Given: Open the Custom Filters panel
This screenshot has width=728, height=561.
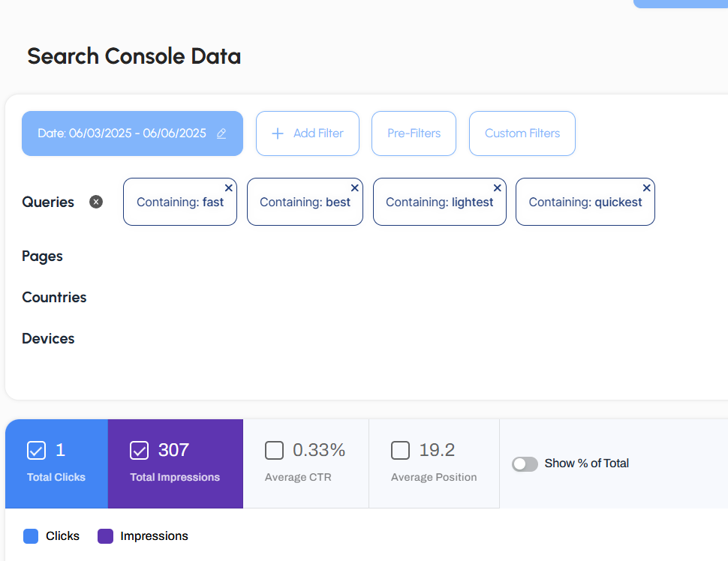Looking at the screenshot, I should pos(522,133).
